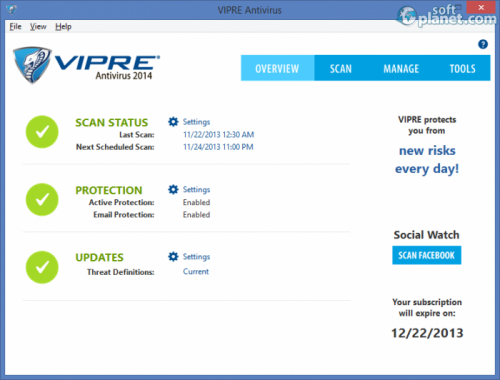This screenshot has height=380, width=500.
Task: Click the Threat Definitions label
Action: click(121, 272)
